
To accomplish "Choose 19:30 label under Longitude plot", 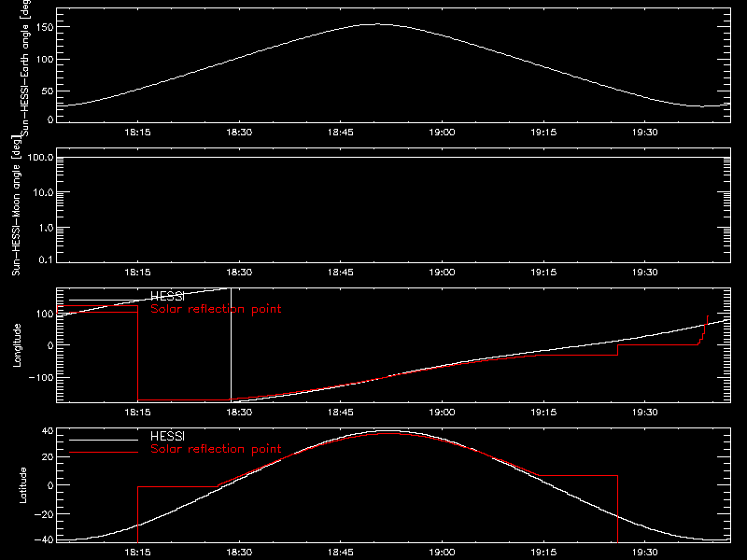I will (645, 413).
